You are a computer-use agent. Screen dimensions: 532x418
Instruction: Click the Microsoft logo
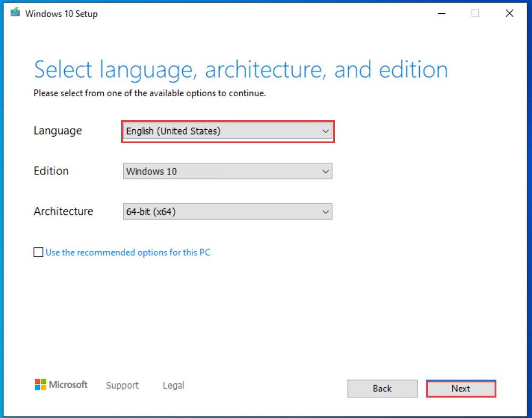pos(61,384)
